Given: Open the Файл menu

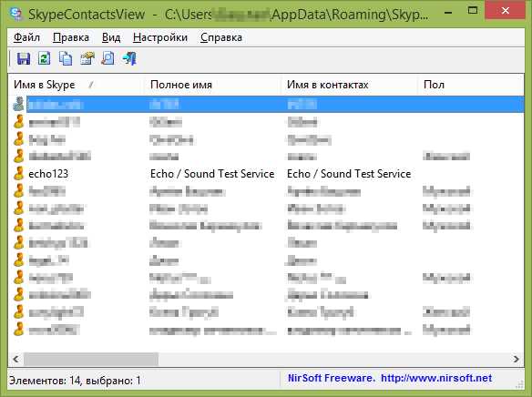Looking at the screenshot, I should pos(26,37).
